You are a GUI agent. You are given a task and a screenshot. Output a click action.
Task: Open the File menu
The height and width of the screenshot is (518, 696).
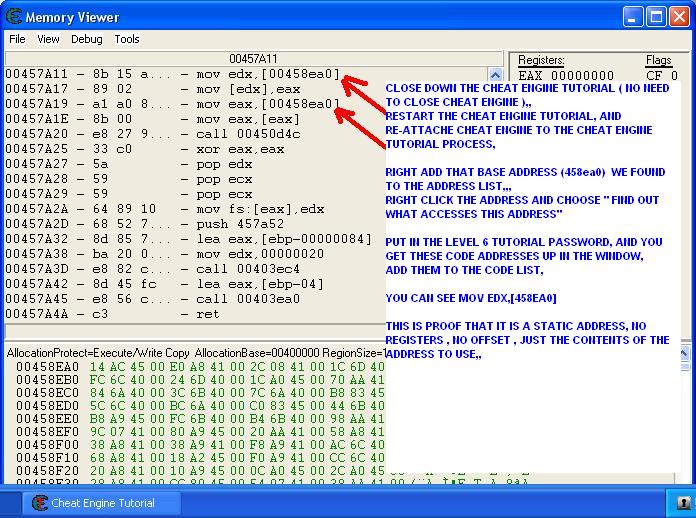(17, 39)
